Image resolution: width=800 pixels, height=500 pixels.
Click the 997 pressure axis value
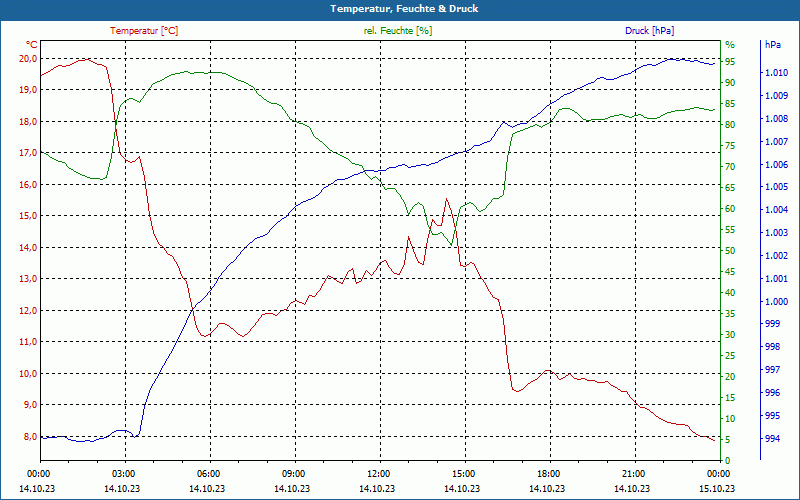(x=772, y=370)
